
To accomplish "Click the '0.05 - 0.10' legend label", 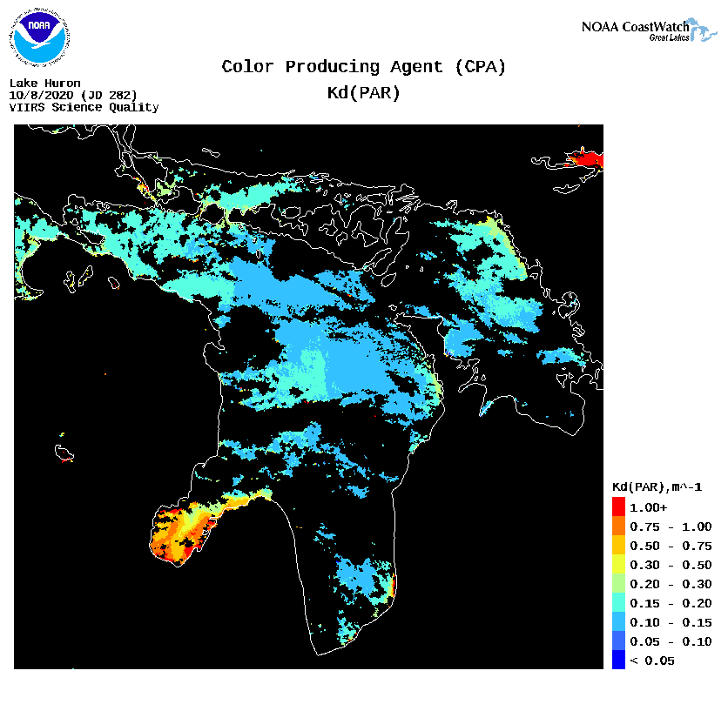I will coord(671,641).
